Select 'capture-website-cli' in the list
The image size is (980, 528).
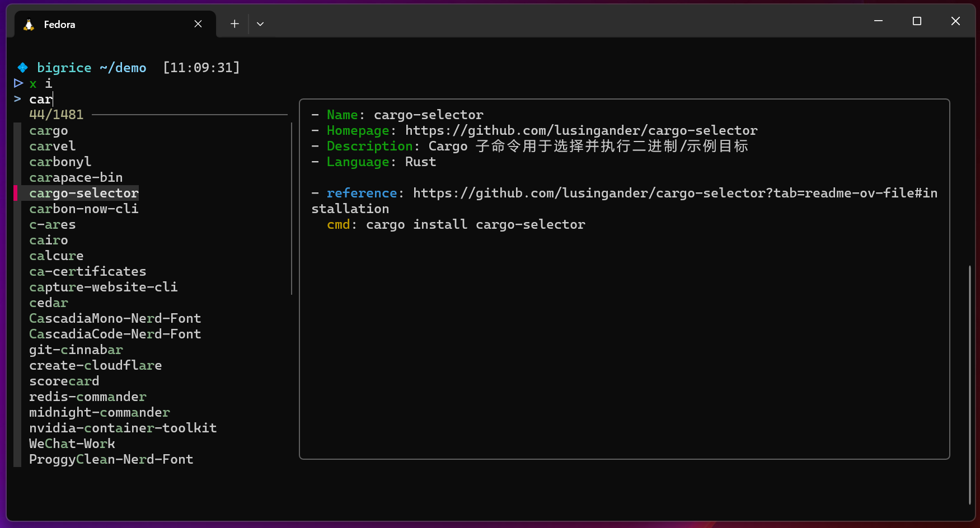[x=104, y=287]
